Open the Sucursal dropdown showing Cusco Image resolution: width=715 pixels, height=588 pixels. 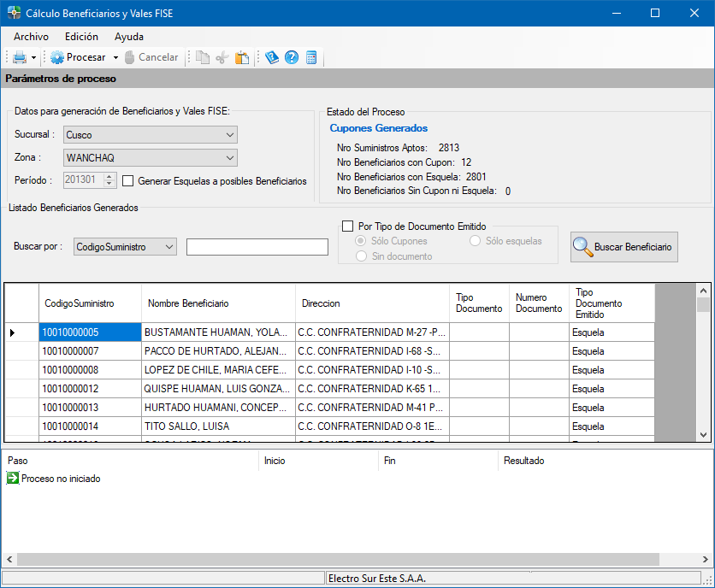[x=151, y=135]
